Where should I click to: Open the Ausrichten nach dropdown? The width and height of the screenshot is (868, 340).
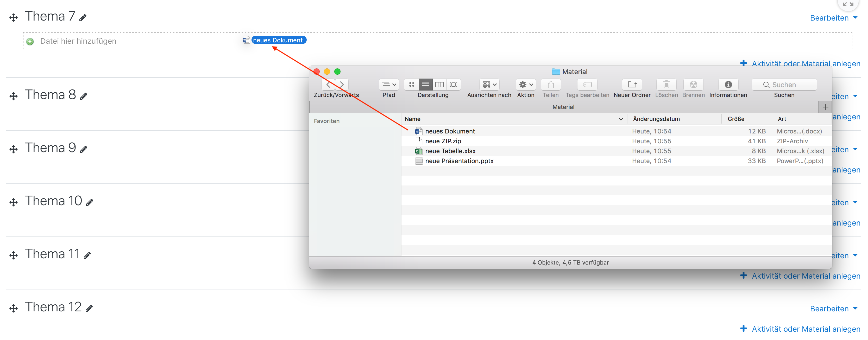tap(489, 85)
